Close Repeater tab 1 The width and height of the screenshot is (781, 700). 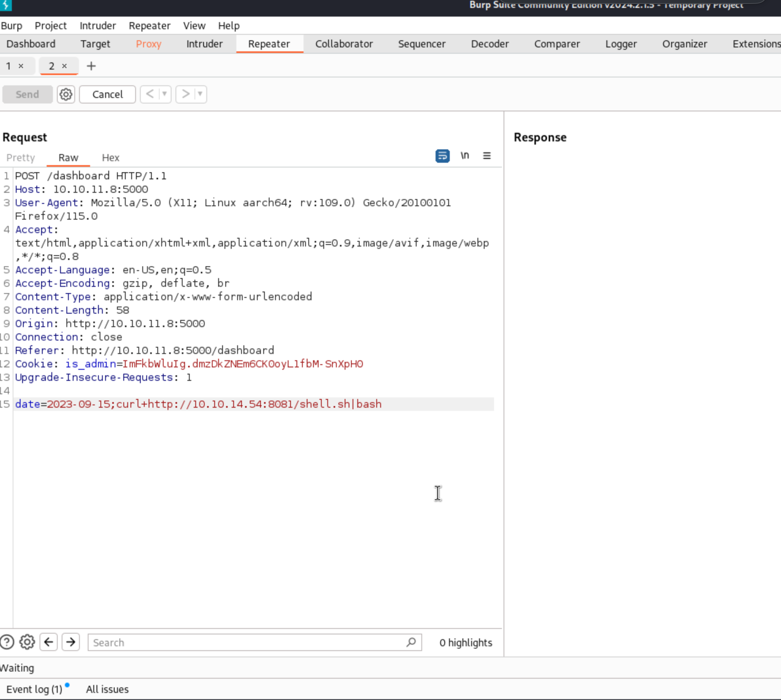pos(21,66)
